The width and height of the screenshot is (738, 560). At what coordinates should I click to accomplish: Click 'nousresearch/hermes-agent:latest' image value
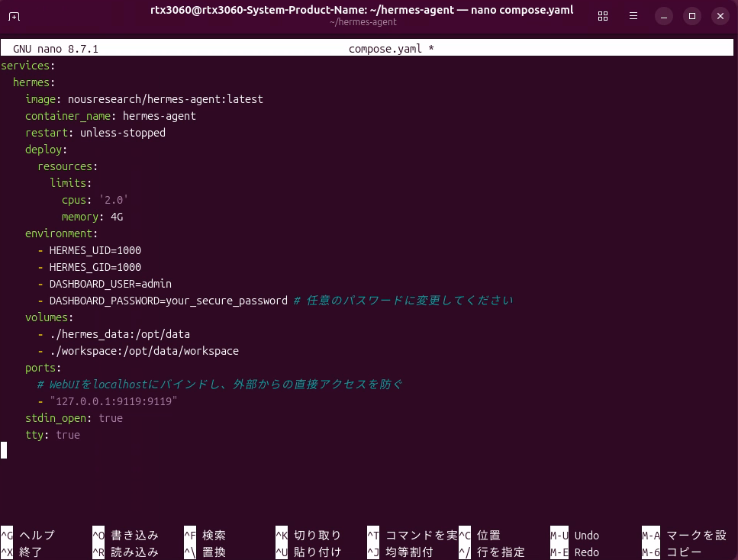coord(165,99)
